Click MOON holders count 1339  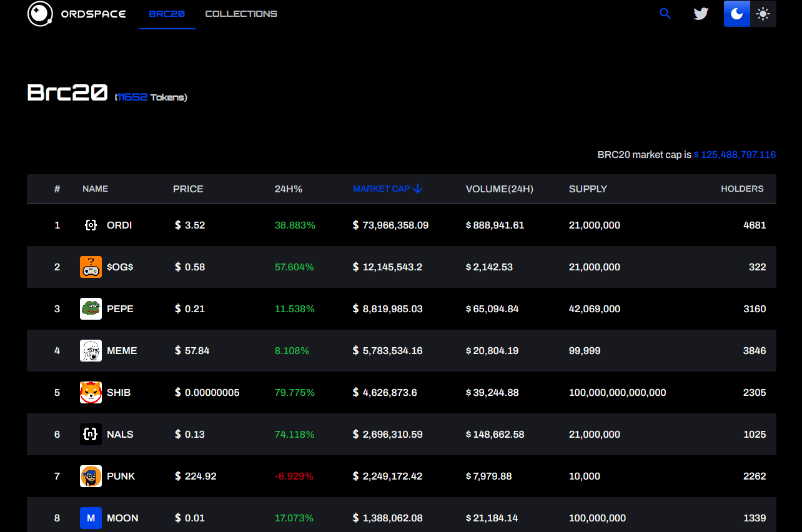[755, 518]
